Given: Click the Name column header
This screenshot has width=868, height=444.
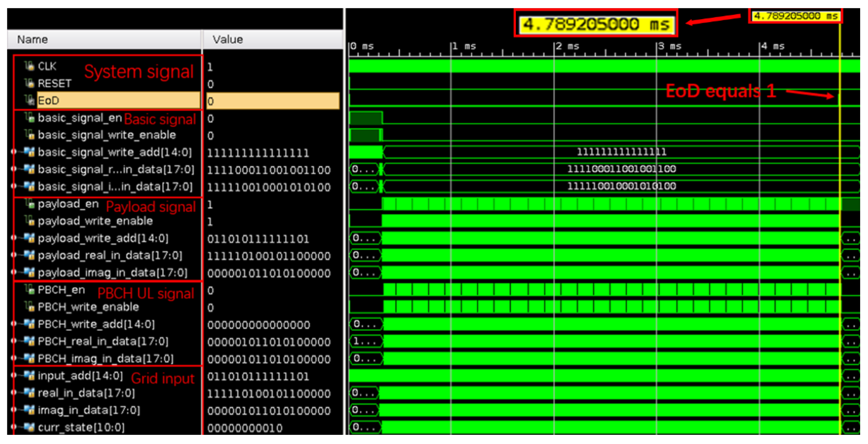Looking at the screenshot, I should [32, 40].
